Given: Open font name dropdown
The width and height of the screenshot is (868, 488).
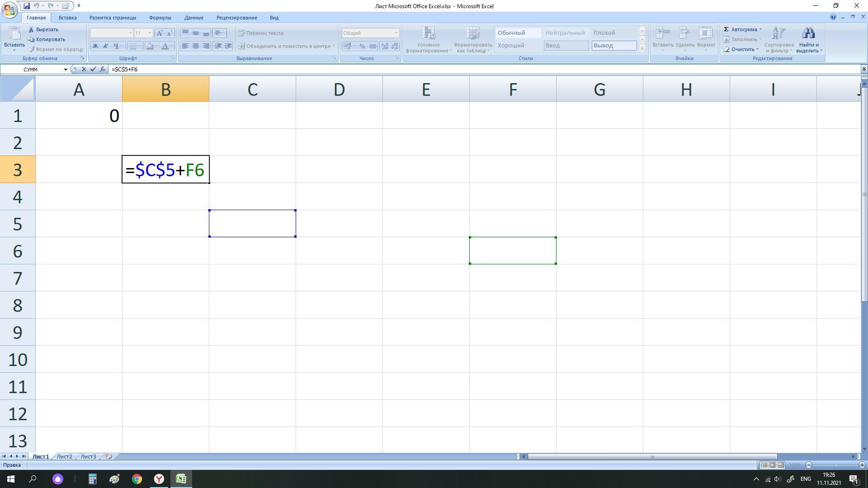Looking at the screenshot, I should click(130, 33).
